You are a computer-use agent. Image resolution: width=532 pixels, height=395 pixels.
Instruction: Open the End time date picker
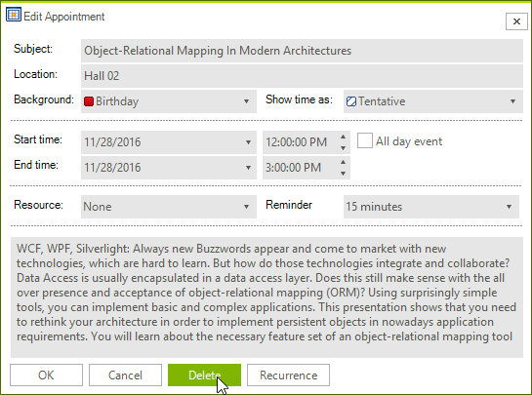pyautogui.click(x=248, y=168)
